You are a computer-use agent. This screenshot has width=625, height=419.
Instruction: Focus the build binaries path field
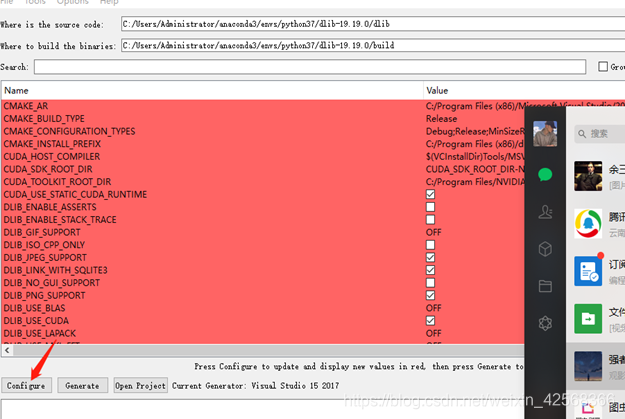[x=373, y=45]
